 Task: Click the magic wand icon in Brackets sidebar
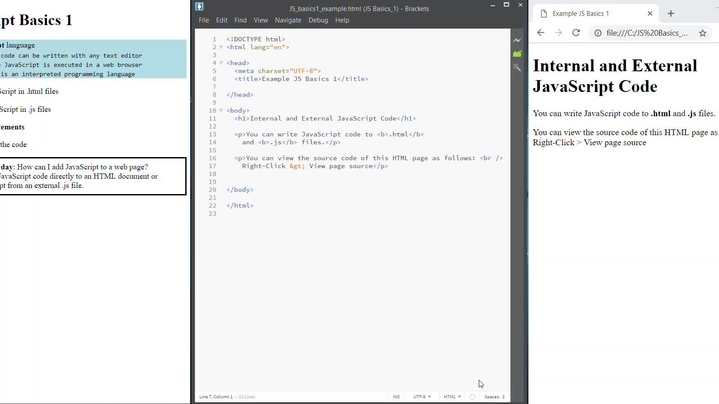click(517, 67)
